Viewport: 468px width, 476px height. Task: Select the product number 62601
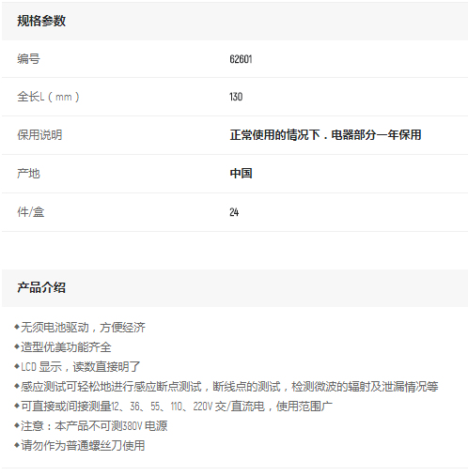tap(241, 59)
